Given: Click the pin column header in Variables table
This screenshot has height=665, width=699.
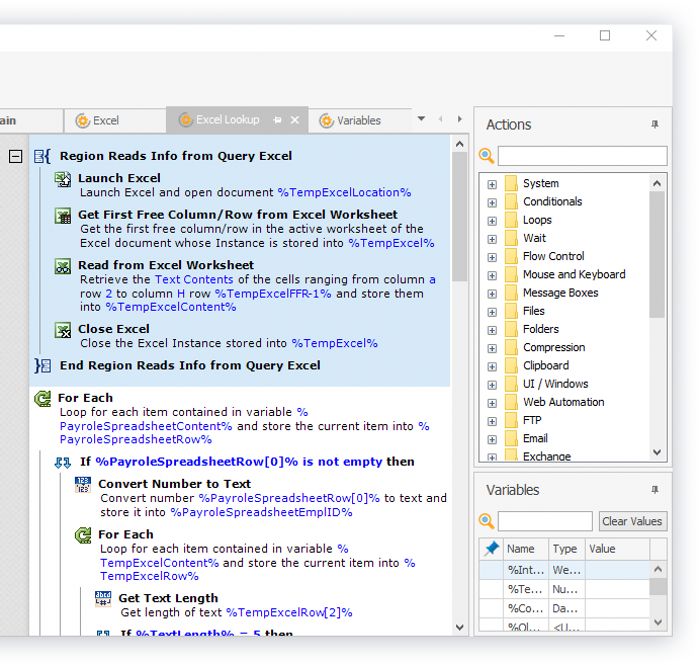Looking at the screenshot, I should (492, 549).
